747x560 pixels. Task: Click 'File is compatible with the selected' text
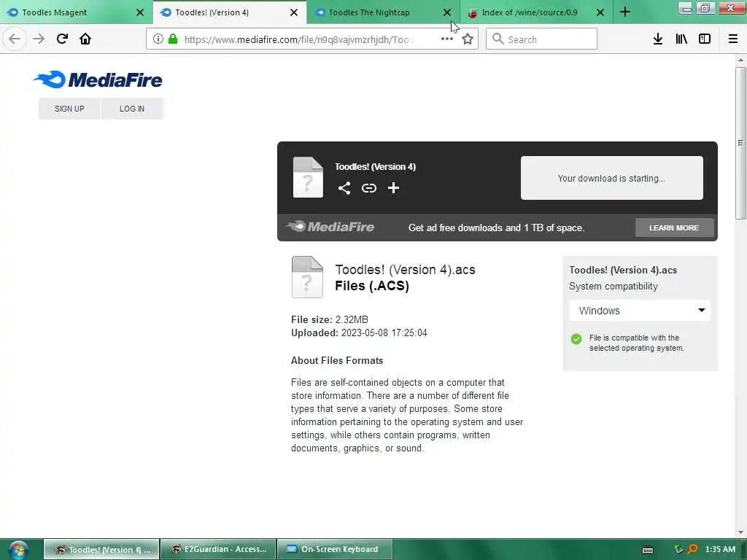coord(636,343)
